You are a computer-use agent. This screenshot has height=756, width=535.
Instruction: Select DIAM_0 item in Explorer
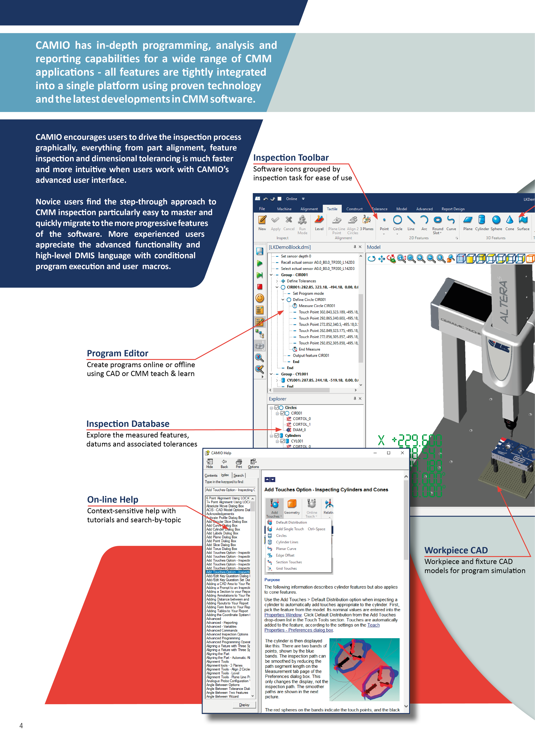299,430
